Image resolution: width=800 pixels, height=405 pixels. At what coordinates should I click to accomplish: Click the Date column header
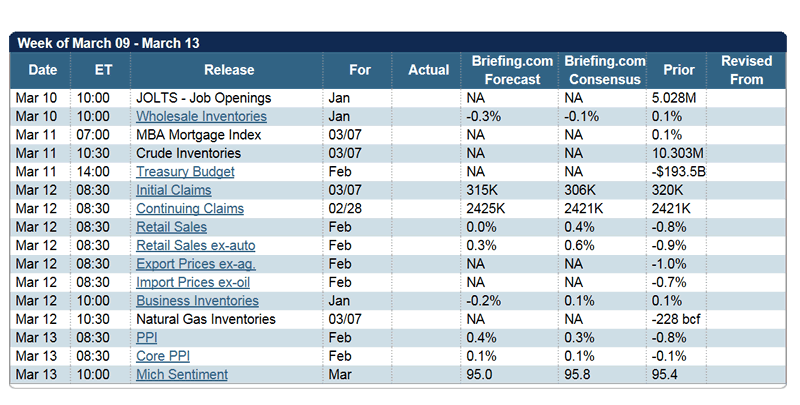tap(43, 70)
